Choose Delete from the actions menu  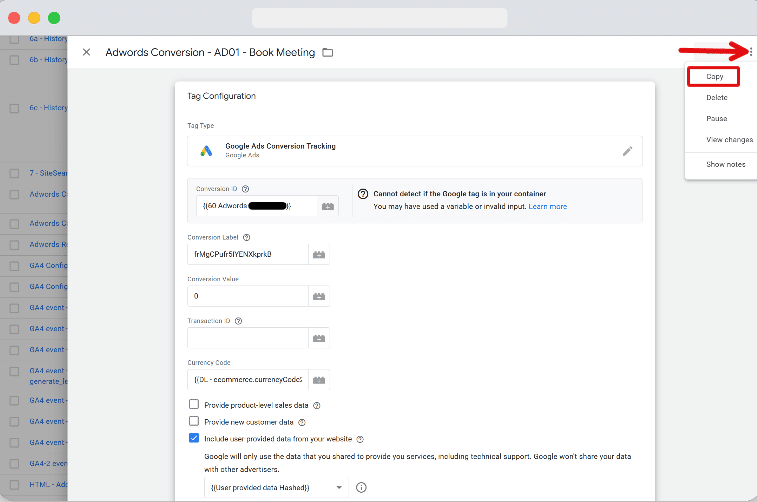coord(716,98)
